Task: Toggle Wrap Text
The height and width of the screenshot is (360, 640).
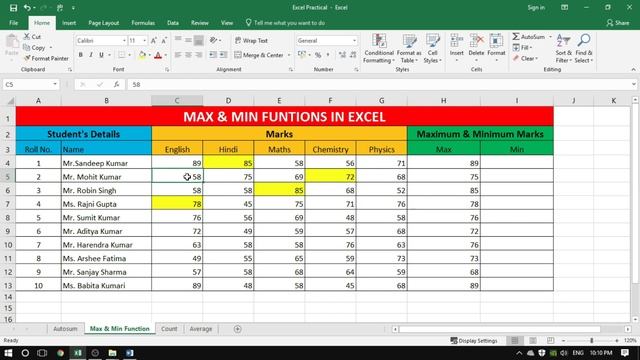Action: click(251, 40)
